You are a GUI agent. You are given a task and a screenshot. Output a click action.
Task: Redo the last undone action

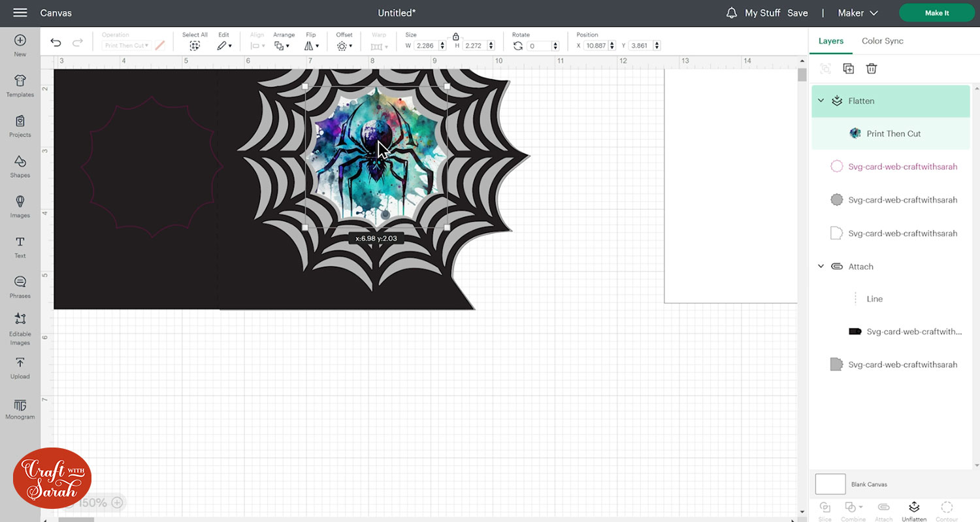(x=77, y=43)
